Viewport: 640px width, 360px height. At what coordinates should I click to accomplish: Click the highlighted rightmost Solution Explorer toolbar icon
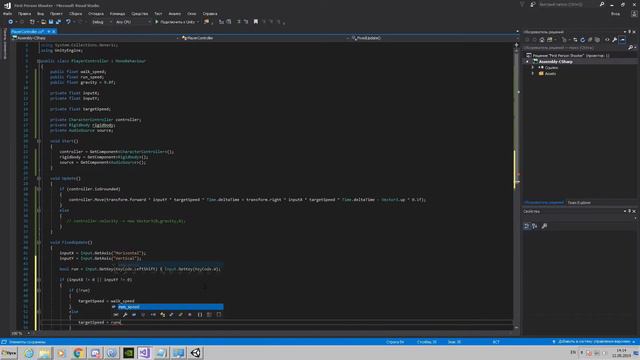pyautogui.click(x=622, y=40)
